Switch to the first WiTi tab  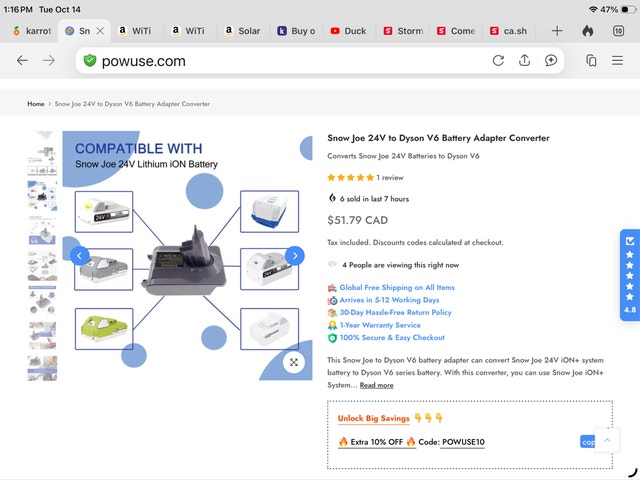click(136, 31)
